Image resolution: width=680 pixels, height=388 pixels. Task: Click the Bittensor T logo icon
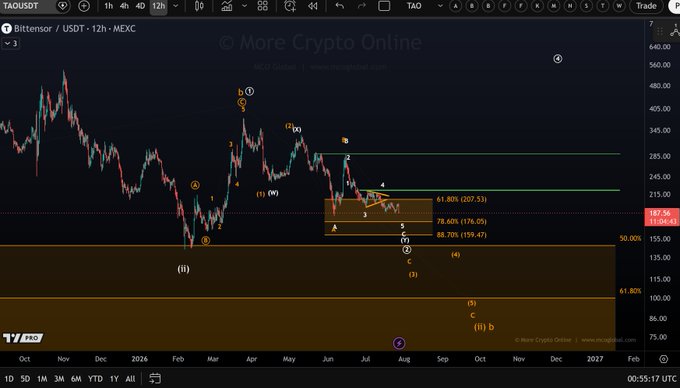coord(7,29)
